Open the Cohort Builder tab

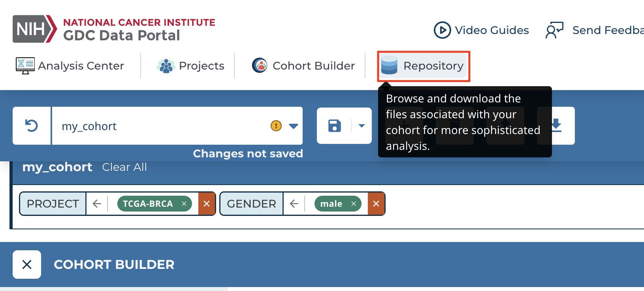(303, 66)
